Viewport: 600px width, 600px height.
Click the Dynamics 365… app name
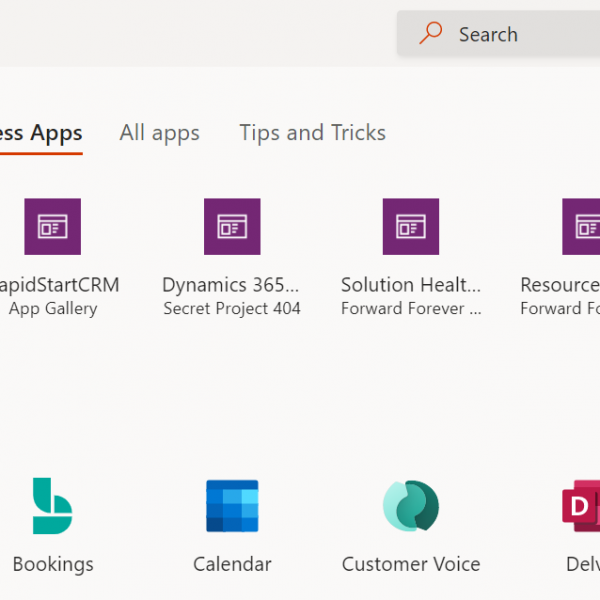[x=231, y=285]
